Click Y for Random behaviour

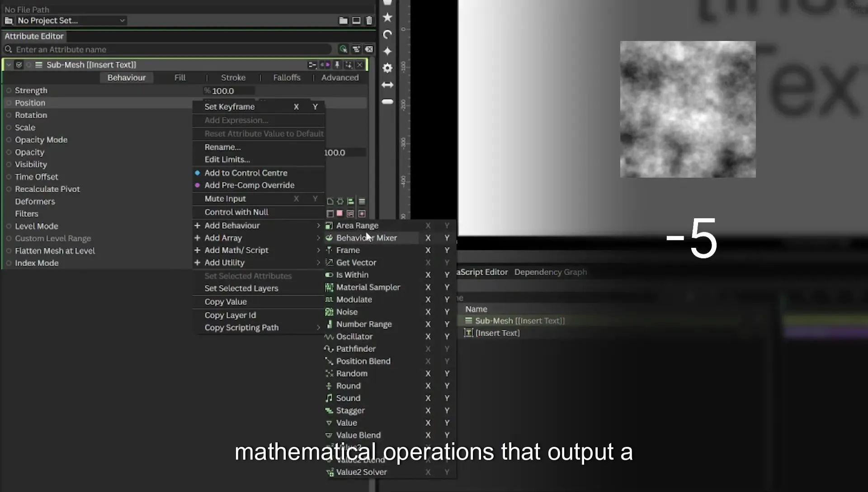[x=447, y=374]
